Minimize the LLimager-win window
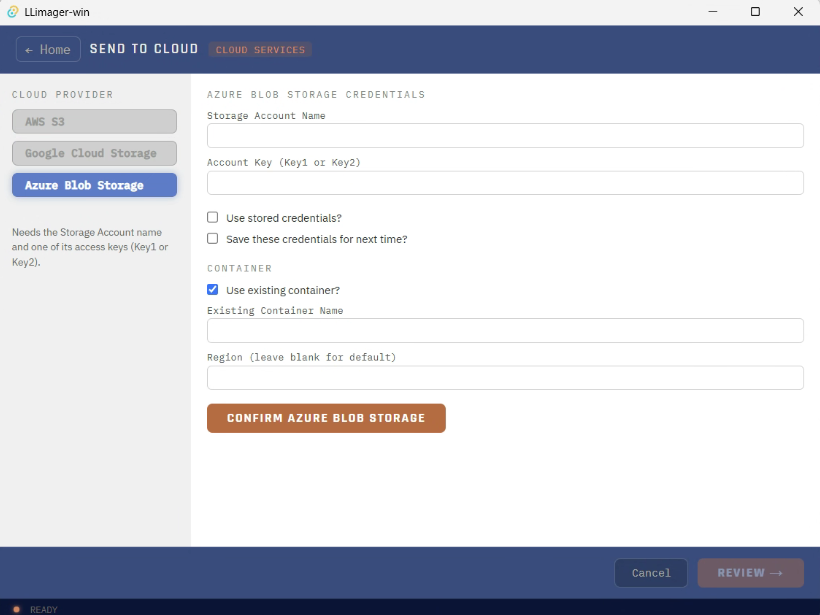Viewport: 820px width, 615px height. pos(713,12)
